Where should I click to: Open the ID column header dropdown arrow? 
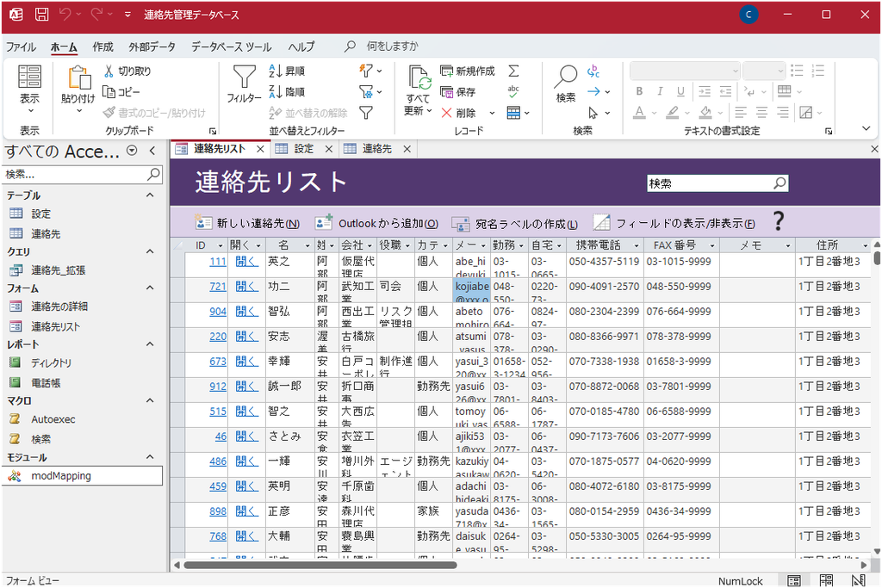point(220,245)
